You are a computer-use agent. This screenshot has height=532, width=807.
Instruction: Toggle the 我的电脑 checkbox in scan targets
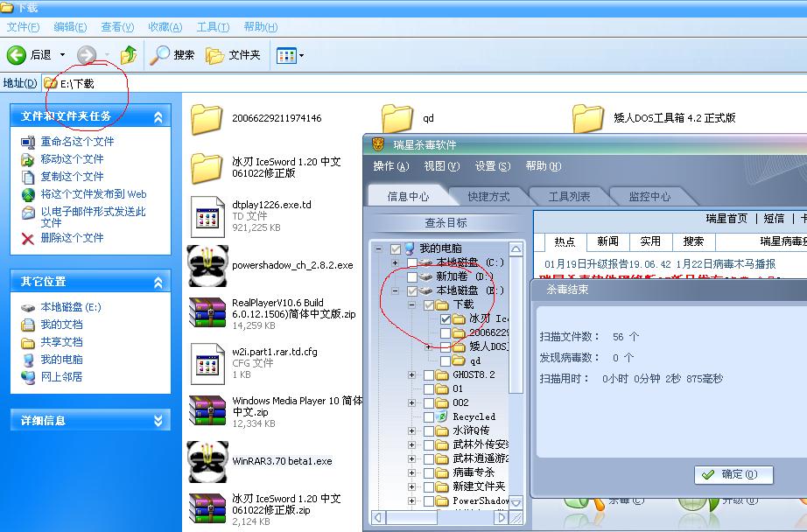click(x=396, y=249)
